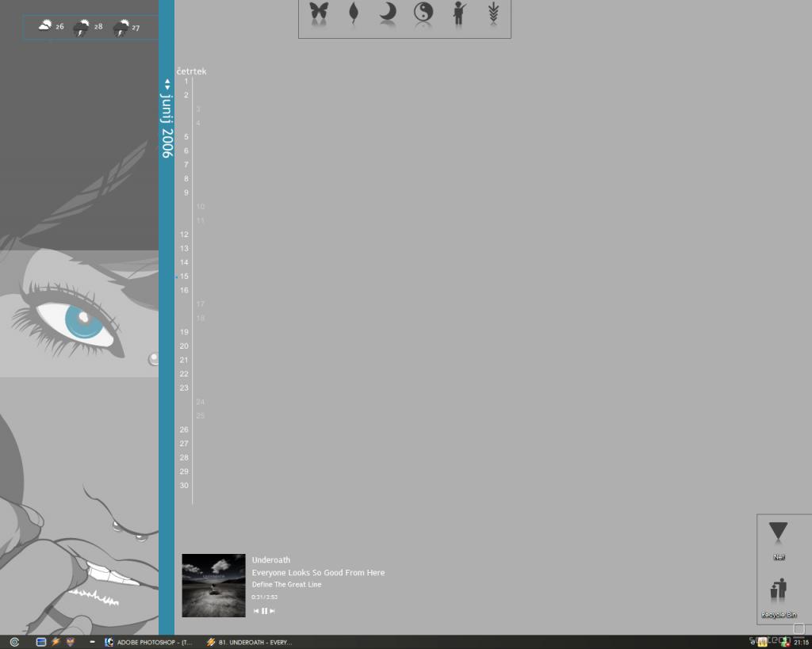Image resolution: width=812 pixels, height=649 pixels.
Task: Select day 28 in the calendar
Action: (184, 457)
